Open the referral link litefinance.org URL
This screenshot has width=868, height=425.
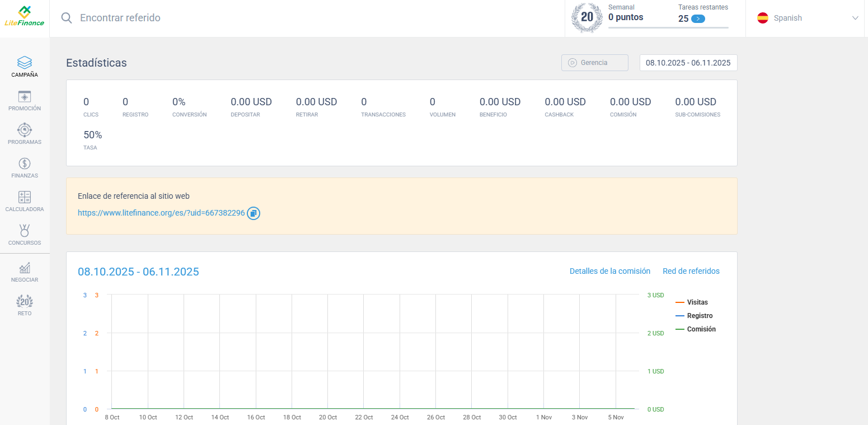pyautogui.click(x=161, y=213)
